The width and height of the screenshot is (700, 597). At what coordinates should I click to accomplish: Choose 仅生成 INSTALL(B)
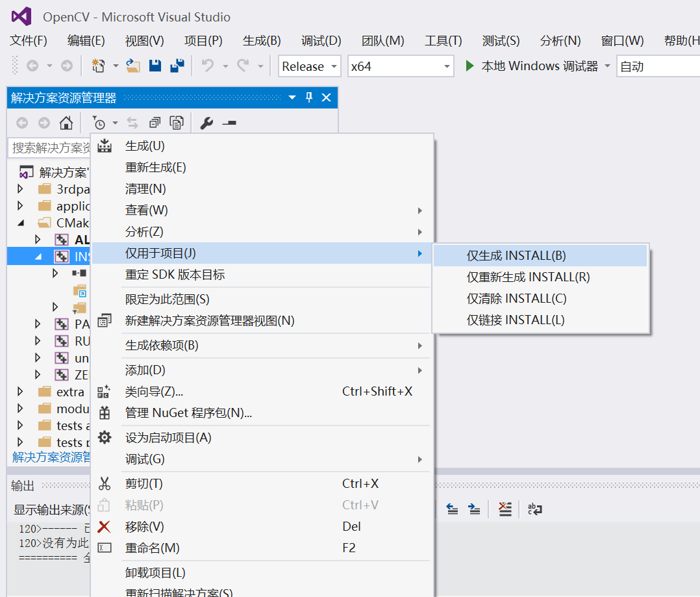(540, 256)
